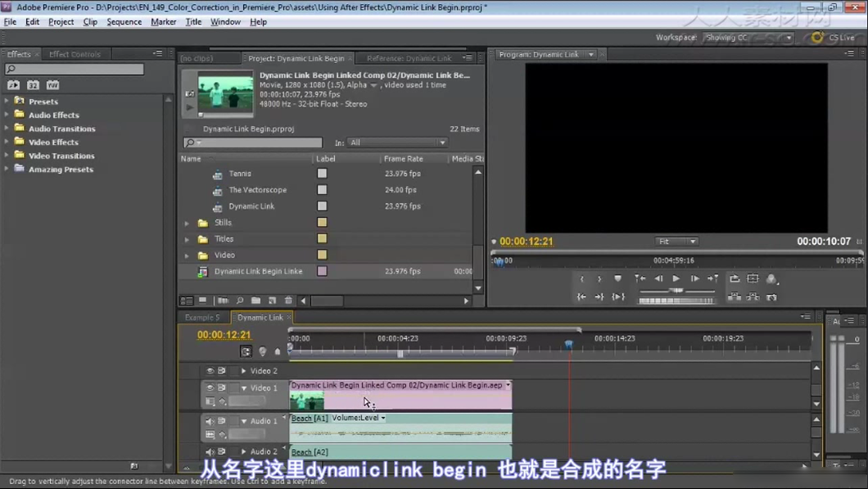Click the Set Out Point icon
This screenshot has width=868, height=489.
pos(599,279)
